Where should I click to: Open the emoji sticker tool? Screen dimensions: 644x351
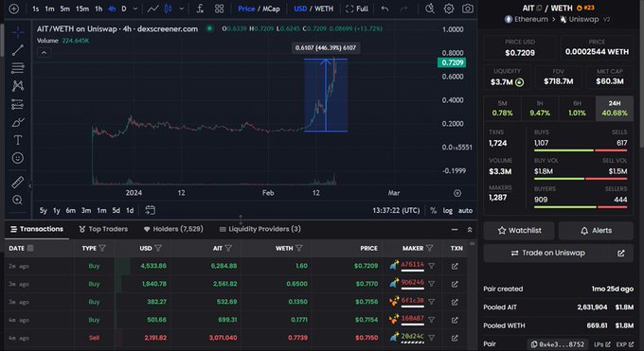point(18,158)
